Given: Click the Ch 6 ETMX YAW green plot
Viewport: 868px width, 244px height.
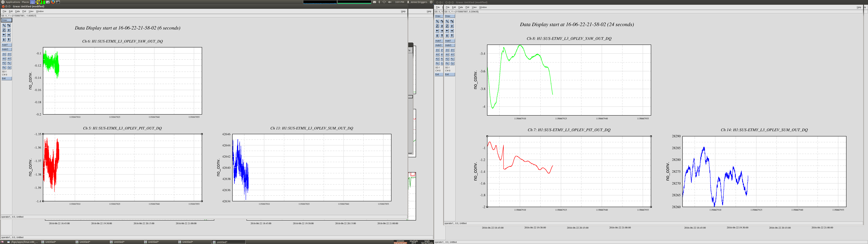Looking at the screenshot, I should click(x=122, y=81).
